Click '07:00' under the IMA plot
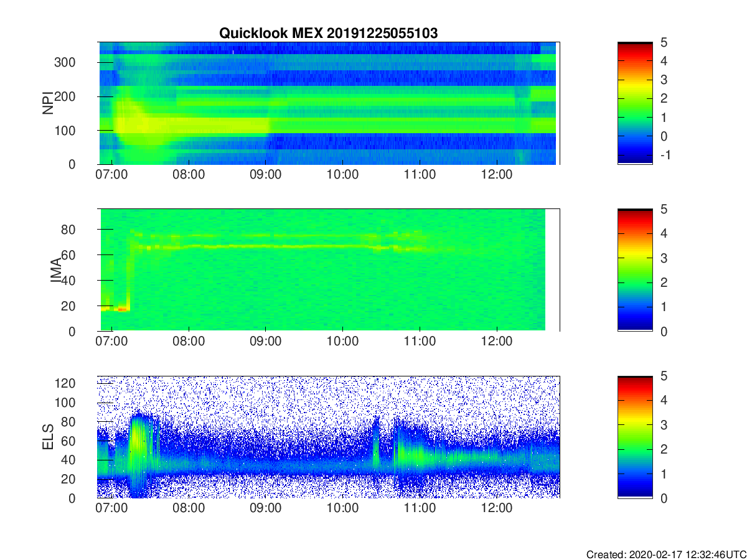Viewport: 747px width, 560px height. tap(112, 342)
